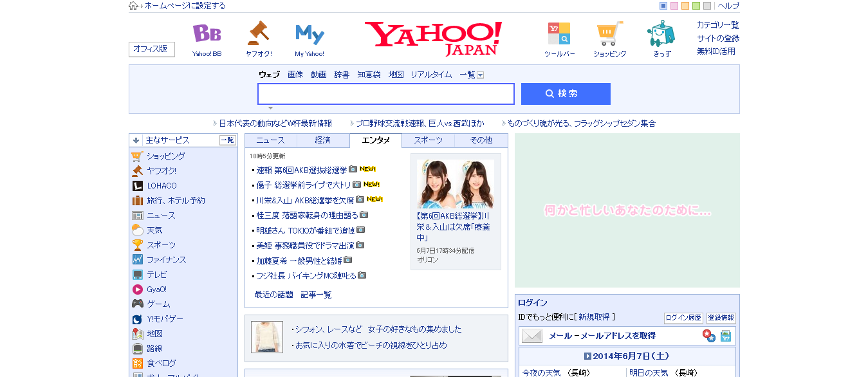This screenshot has height=377, width=868.
Task: Click the LOHACO icon in sidebar
Action: (x=137, y=186)
